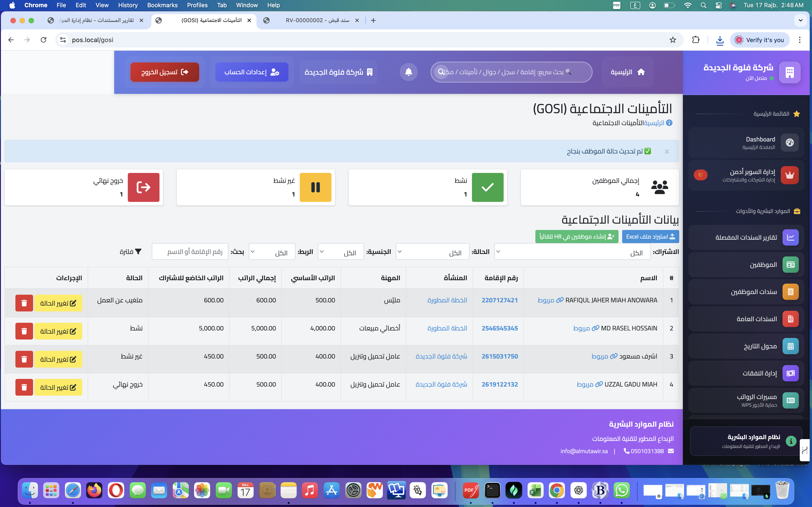Click iqama number link 2546545345
Image resolution: width=812 pixels, height=507 pixels.
(500, 328)
